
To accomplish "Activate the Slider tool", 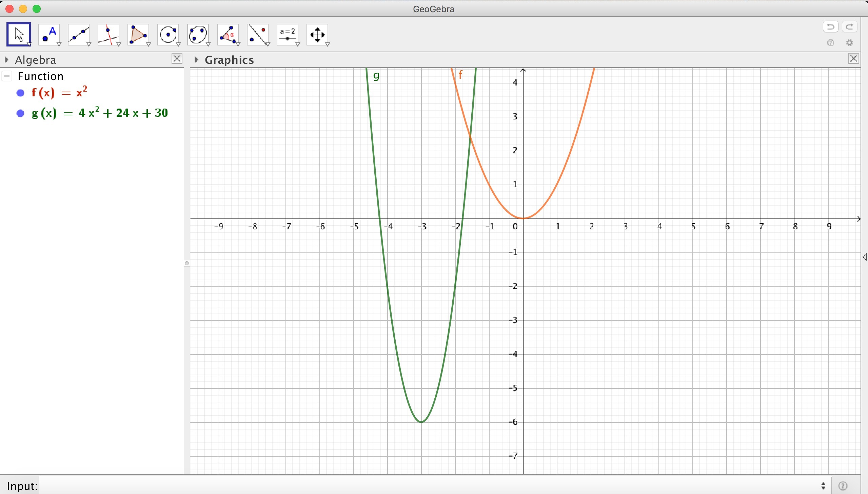I will 288,34.
